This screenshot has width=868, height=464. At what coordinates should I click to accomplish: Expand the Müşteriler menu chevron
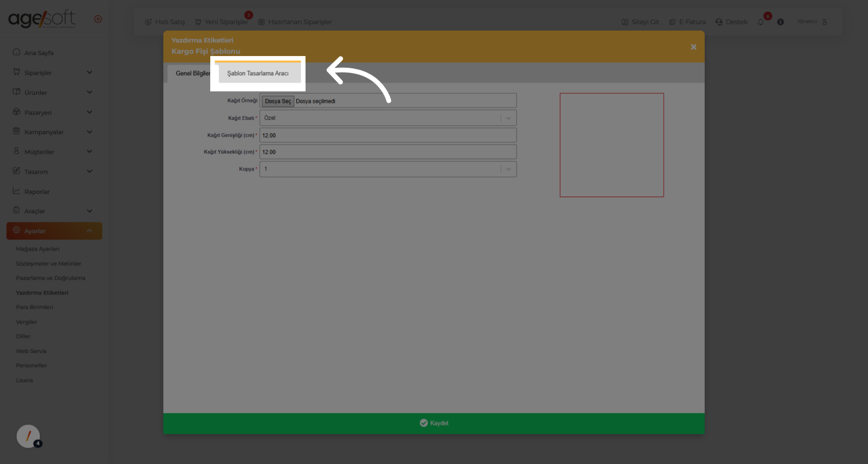(x=90, y=151)
